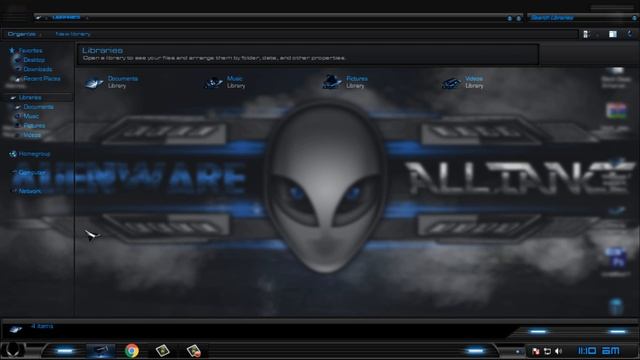This screenshot has width=640, height=360.
Task: Show hidden tray icons arrow
Action: tap(518, 351)
